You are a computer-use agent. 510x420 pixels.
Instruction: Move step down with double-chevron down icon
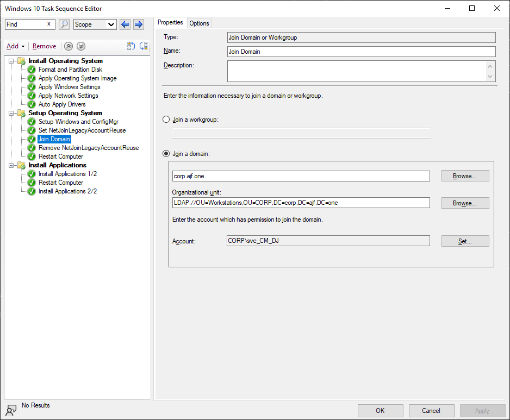pos(81,46)
